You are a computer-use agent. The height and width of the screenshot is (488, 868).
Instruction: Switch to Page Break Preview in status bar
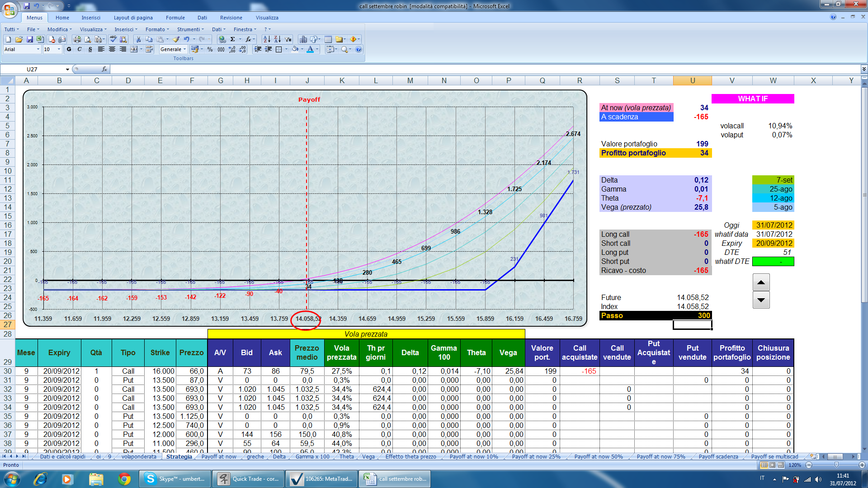781,465
